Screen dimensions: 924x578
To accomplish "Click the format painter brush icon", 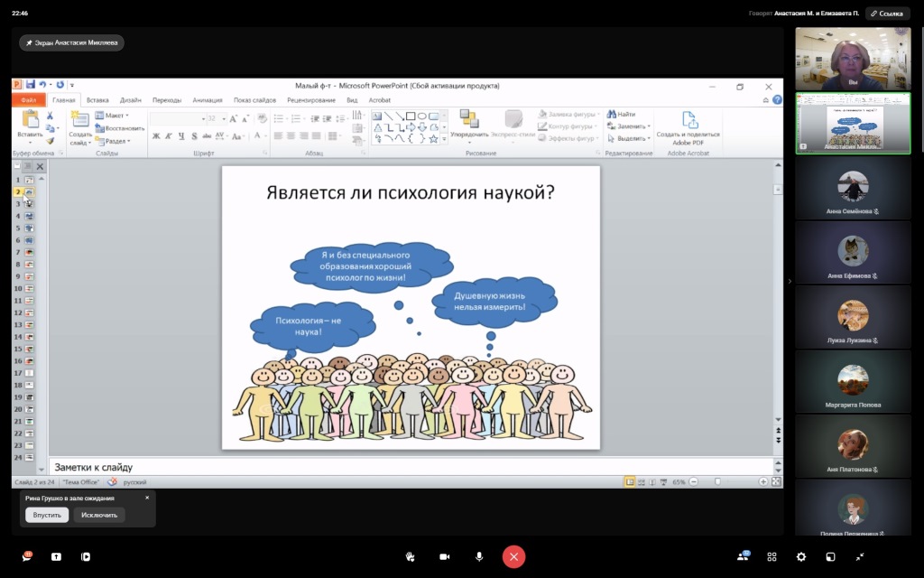I will coord(51,141).
